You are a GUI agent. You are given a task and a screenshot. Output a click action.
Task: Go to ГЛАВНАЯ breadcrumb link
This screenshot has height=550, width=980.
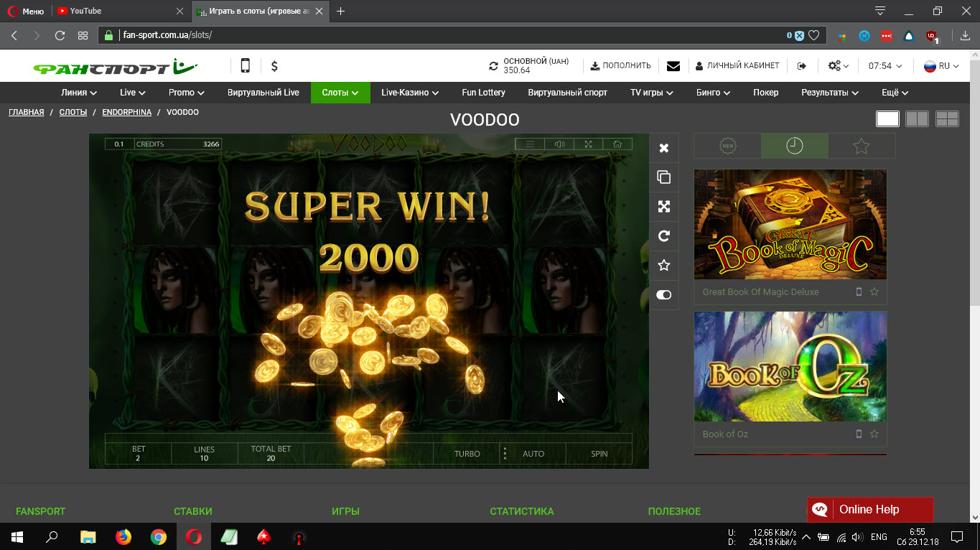point(27,112)
